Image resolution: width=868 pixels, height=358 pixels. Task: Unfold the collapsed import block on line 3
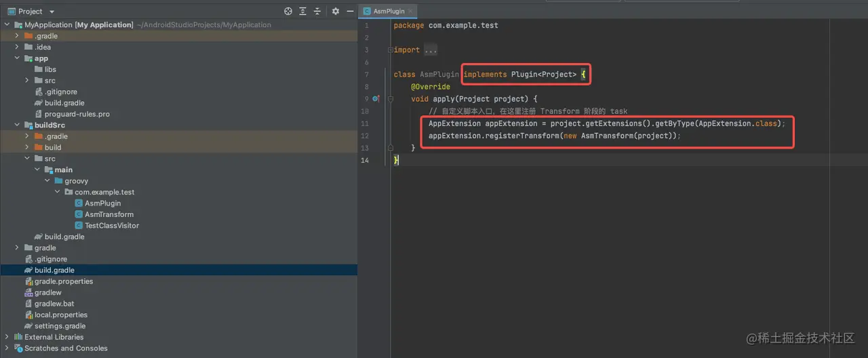coord(391,50)
